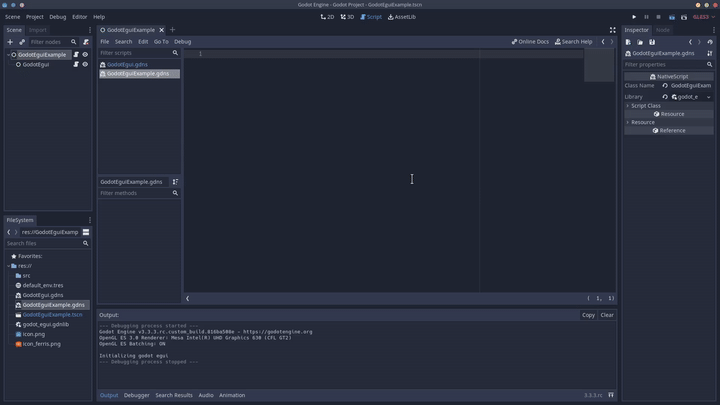Viewport: 720px width, 405px height.
Task: Instance a scene file as node
Action: 22,42
